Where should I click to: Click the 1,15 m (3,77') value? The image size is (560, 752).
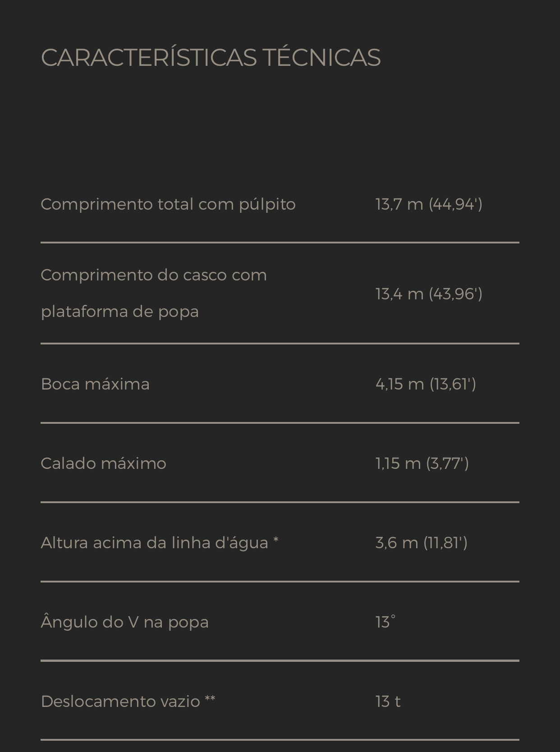[422, 463]
